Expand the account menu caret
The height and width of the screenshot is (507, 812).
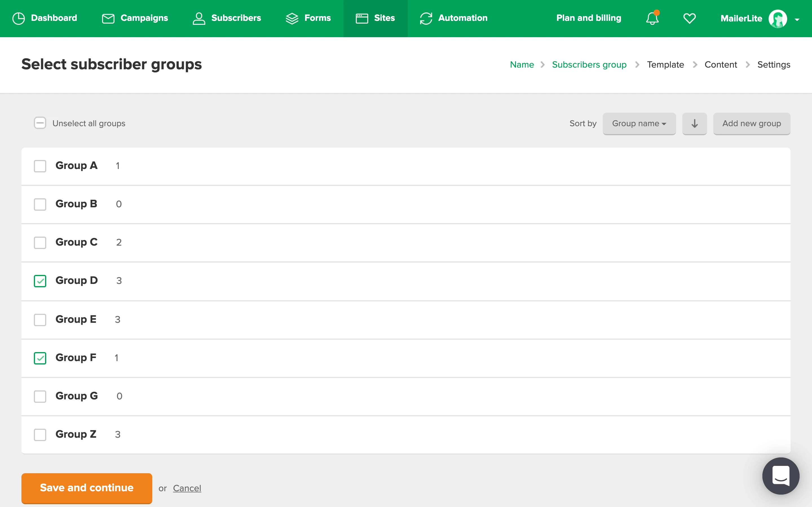pos(797,19)
